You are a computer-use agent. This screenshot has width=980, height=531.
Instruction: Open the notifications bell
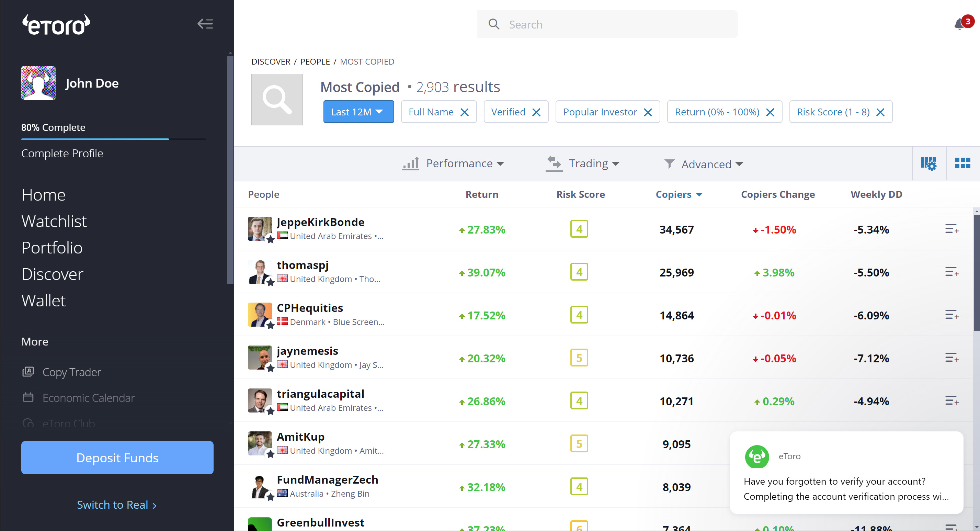pos(959,24)
